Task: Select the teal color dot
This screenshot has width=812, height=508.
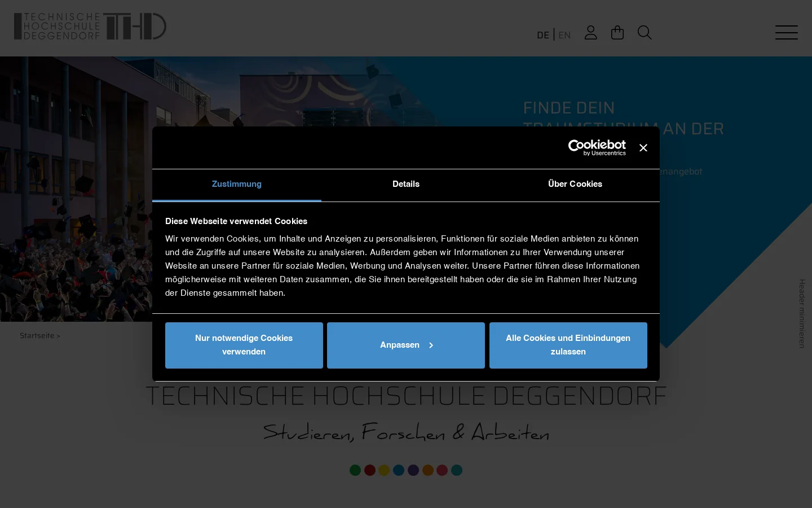Action: click(x=457, y=470)
